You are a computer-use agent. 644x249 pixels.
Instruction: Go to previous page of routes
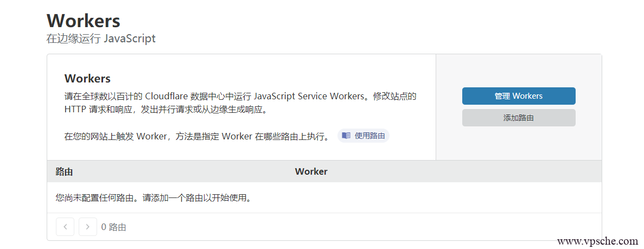(65, 227)
